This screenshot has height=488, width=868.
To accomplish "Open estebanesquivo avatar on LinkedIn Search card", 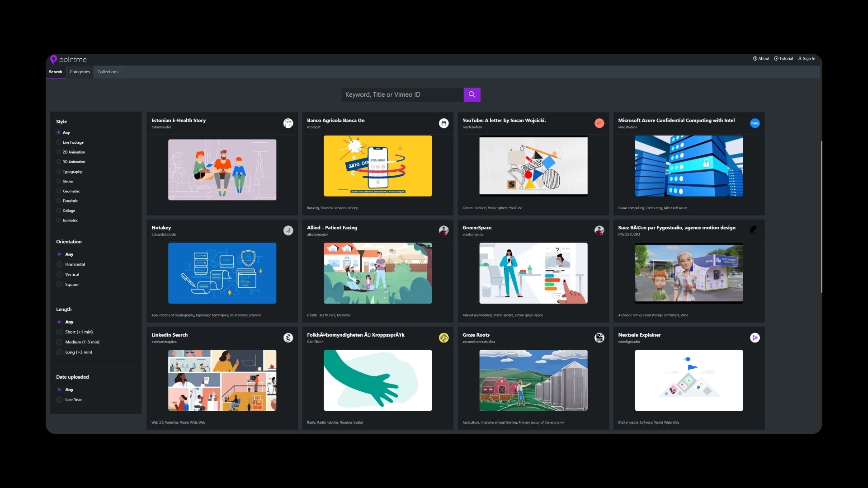I will [x=288, y=338].
